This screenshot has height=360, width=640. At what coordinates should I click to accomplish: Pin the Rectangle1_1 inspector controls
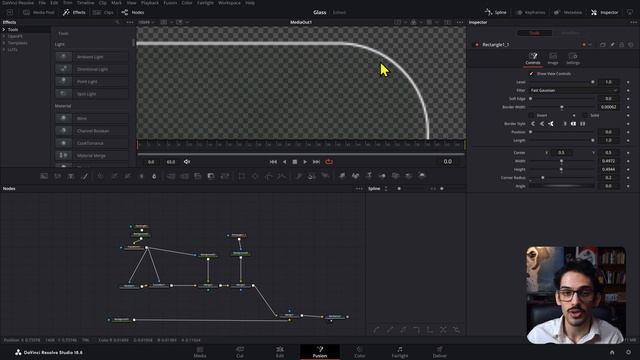612,44
